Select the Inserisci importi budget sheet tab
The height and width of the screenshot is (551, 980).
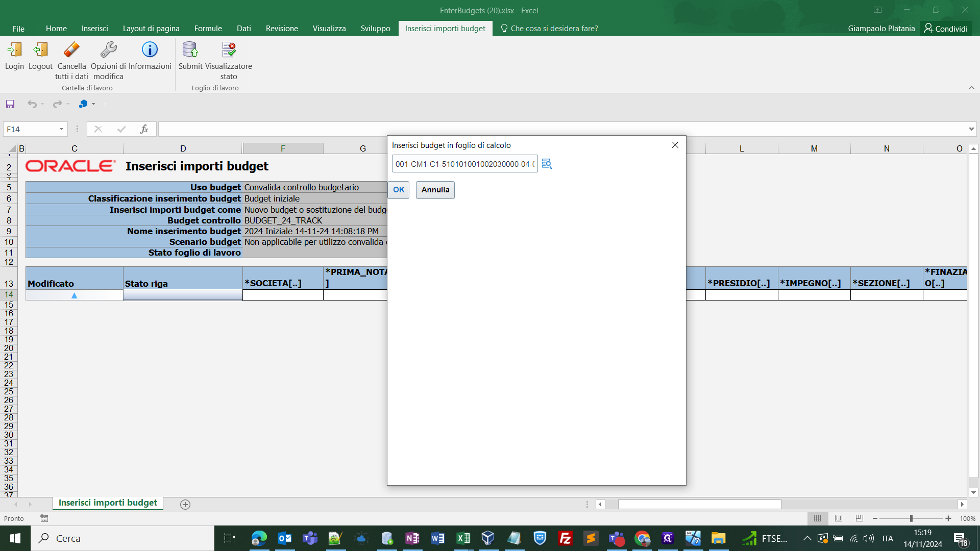[x=108, y=503]
